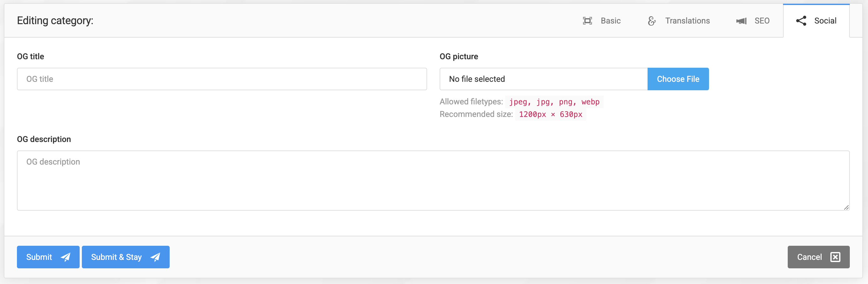868x284 pixels.
Task: Click the Basic tab frame icon
Action: click(x=587, y=21)
